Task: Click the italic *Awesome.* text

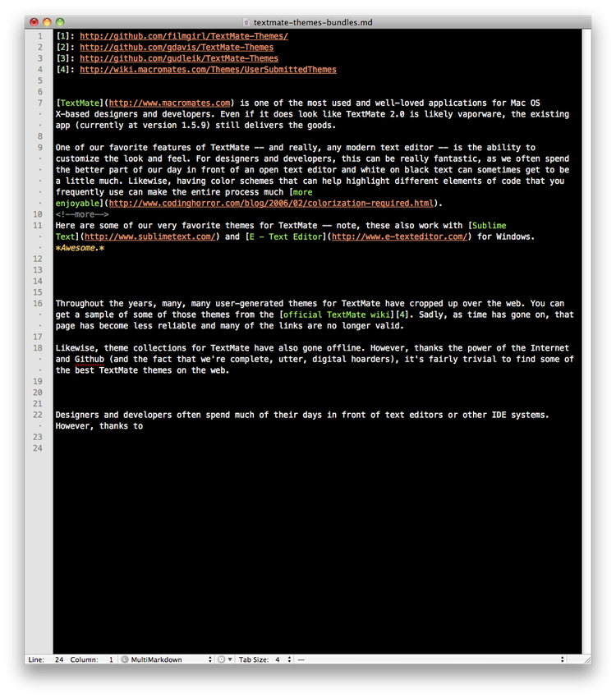Action: (80, 247)
